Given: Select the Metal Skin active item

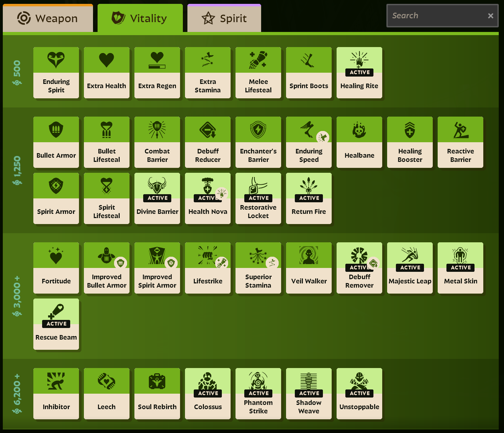Looking at the screenshot, I should click(x=460, y=268).
